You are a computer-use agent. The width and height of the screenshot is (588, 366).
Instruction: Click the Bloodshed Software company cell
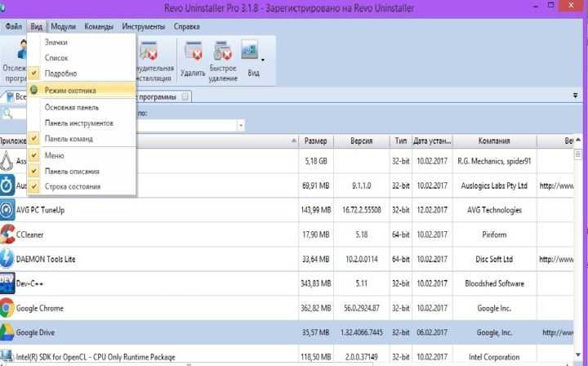494,283
